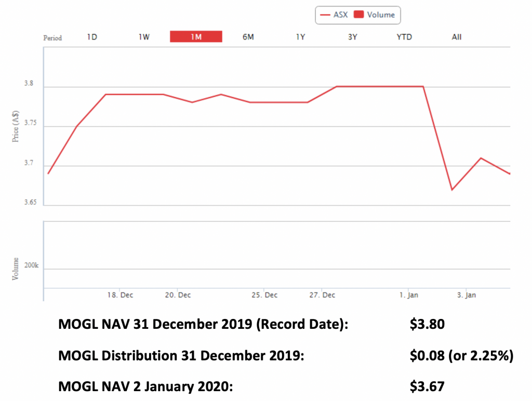Click the Period label

point(52,37)
